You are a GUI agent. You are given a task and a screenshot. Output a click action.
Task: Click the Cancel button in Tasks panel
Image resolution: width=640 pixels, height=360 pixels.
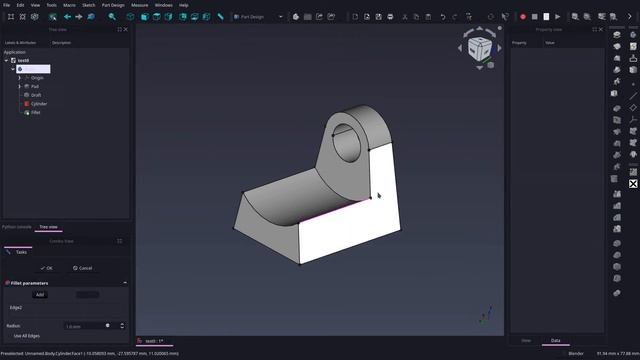82,268
